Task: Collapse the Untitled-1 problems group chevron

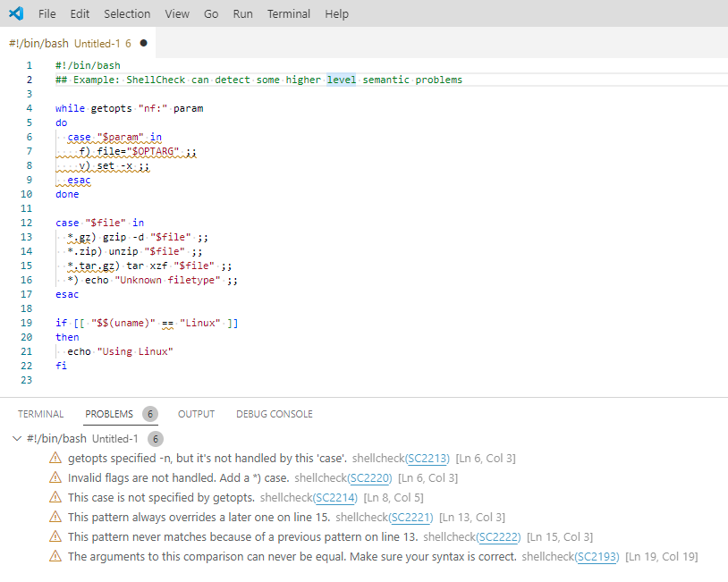Action: 17,439
